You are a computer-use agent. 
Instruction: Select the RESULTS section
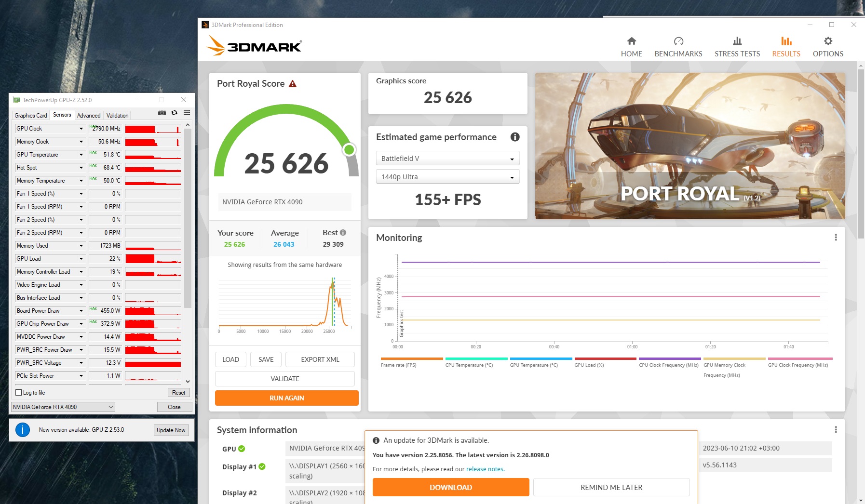click(786, 47)
